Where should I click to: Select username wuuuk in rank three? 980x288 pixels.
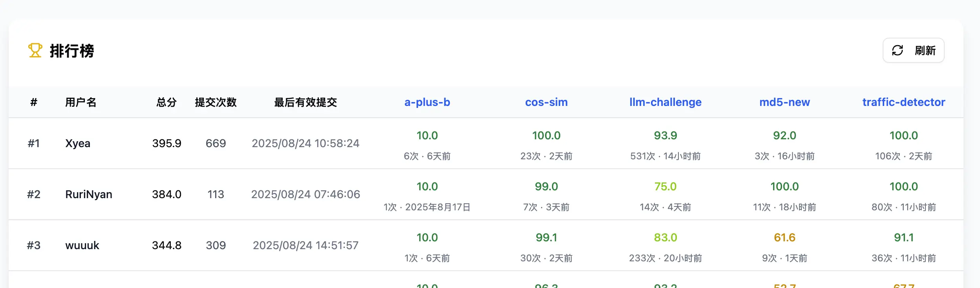82,245
